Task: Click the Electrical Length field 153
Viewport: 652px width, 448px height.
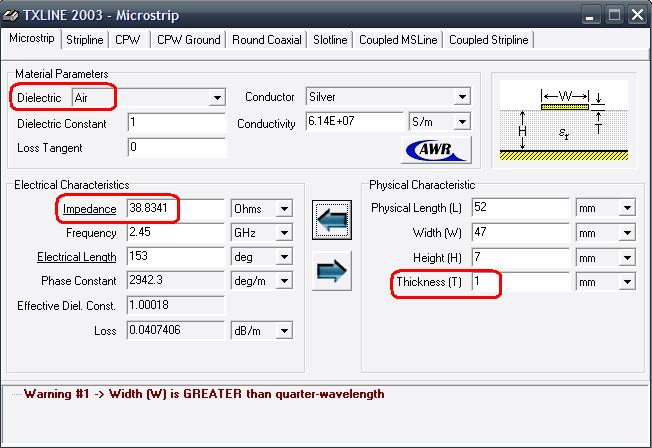Action: click(x=176, y=256)
